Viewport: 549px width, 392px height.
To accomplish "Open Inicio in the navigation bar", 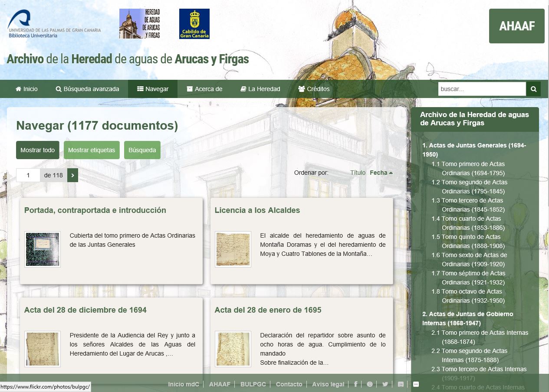I will coord(26,89).
